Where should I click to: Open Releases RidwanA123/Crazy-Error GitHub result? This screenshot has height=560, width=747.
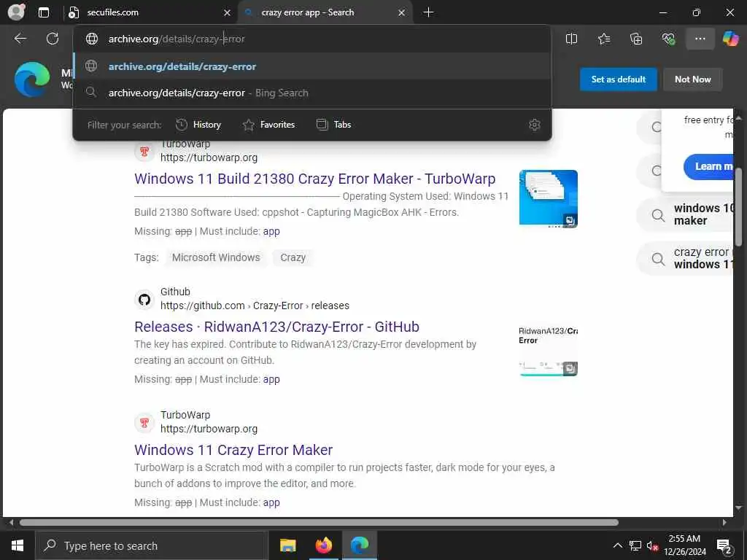(276, 327)
